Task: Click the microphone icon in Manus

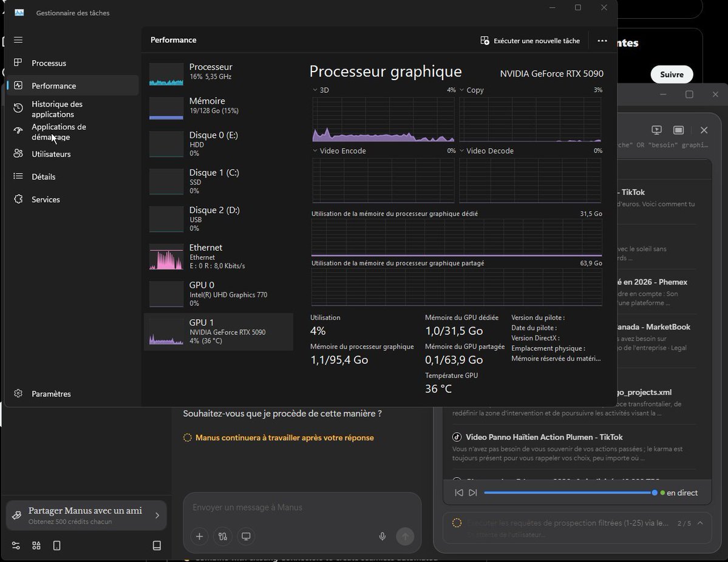Action: (382, 537)
